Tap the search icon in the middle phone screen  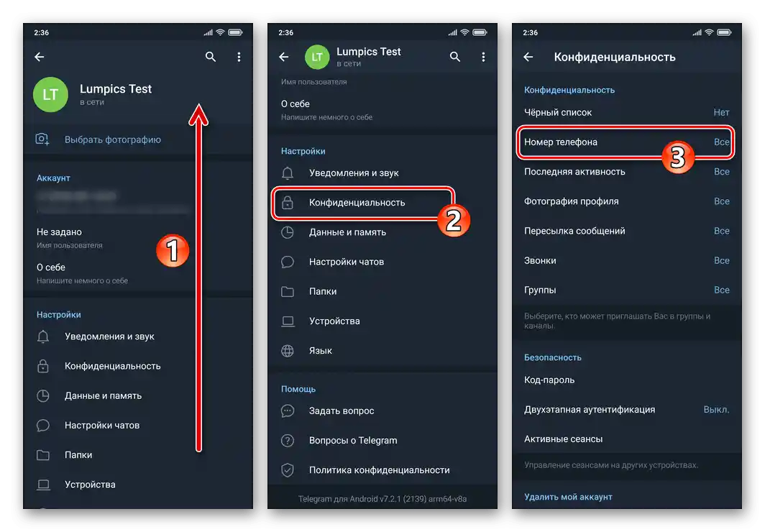click(x=454, y=57)
